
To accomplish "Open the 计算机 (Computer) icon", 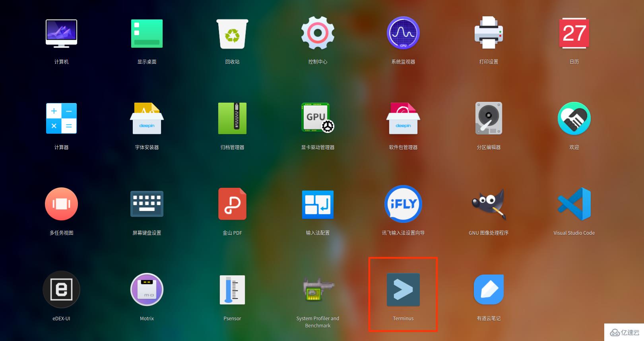I will pyautogui.click(x=61, y=33).
